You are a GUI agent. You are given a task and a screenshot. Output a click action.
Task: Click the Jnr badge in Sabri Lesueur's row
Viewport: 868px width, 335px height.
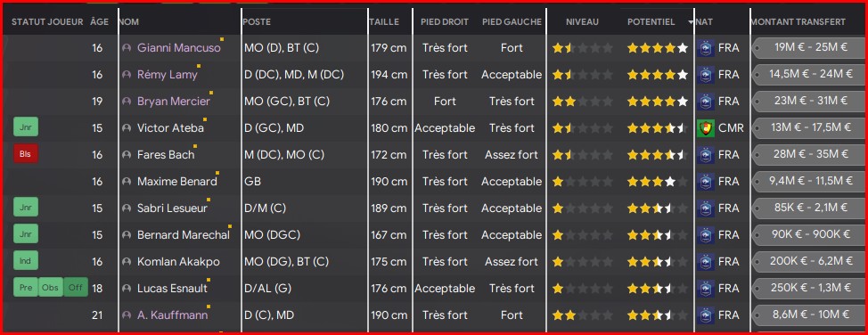click(x=26, y=208)
